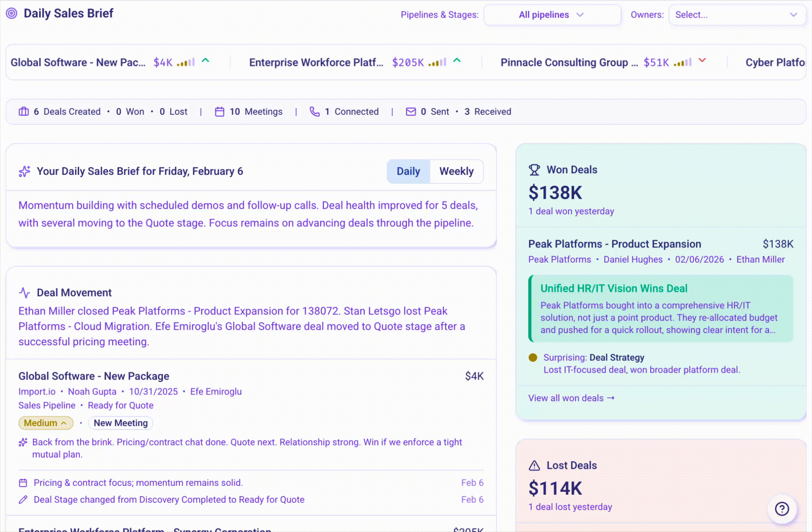
Task: Click the briefcase icon next to Deals Created
Action: point(23,112)
